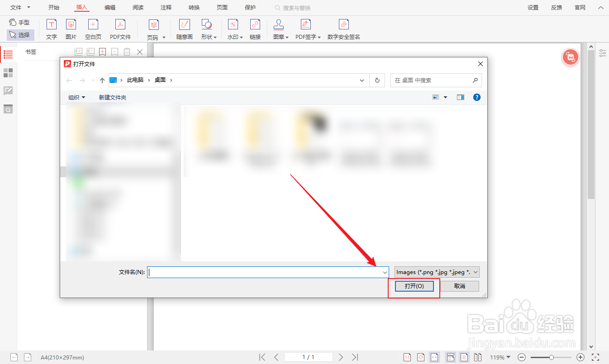Click the 链接 link tool
Screen dimensions: 609x364
255,30
